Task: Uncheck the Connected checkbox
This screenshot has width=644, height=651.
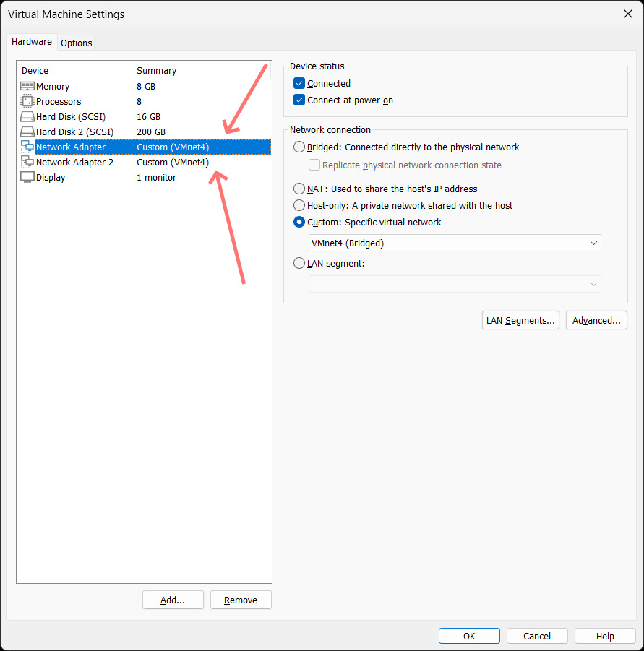Action: [299, 84]
